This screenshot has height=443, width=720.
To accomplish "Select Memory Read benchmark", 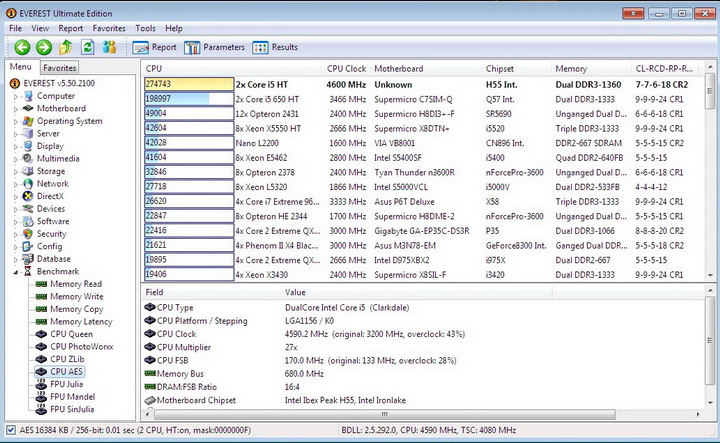I will tap(76, 284).
